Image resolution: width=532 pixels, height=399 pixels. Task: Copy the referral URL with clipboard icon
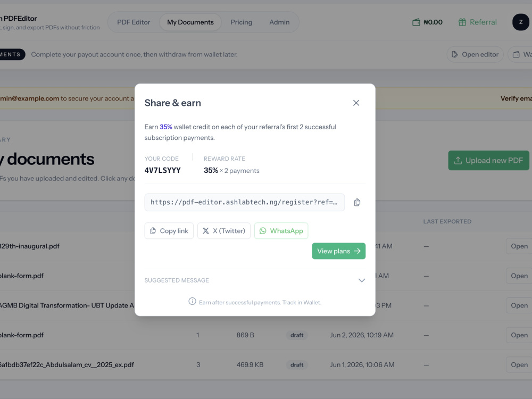357,202
